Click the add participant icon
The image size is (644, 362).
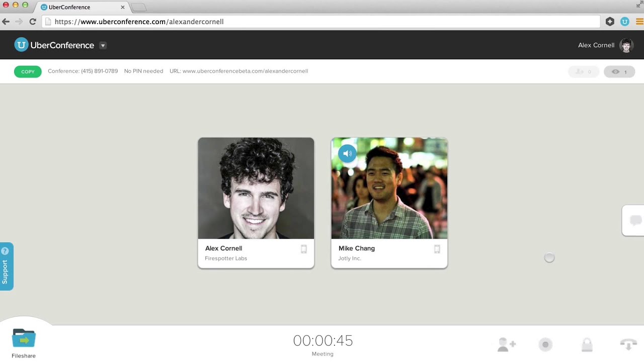click(507, 344)
